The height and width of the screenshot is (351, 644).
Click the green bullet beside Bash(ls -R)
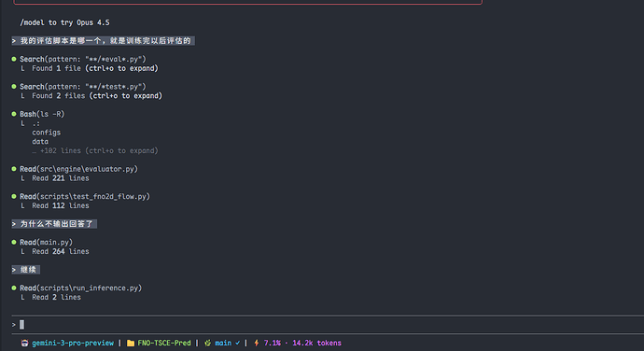14,114
